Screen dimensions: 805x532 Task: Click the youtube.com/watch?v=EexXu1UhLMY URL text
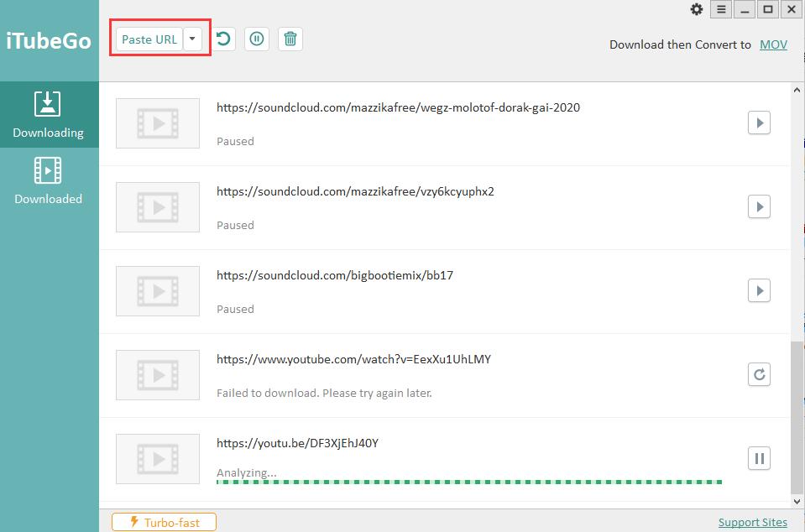pos(353,360)
